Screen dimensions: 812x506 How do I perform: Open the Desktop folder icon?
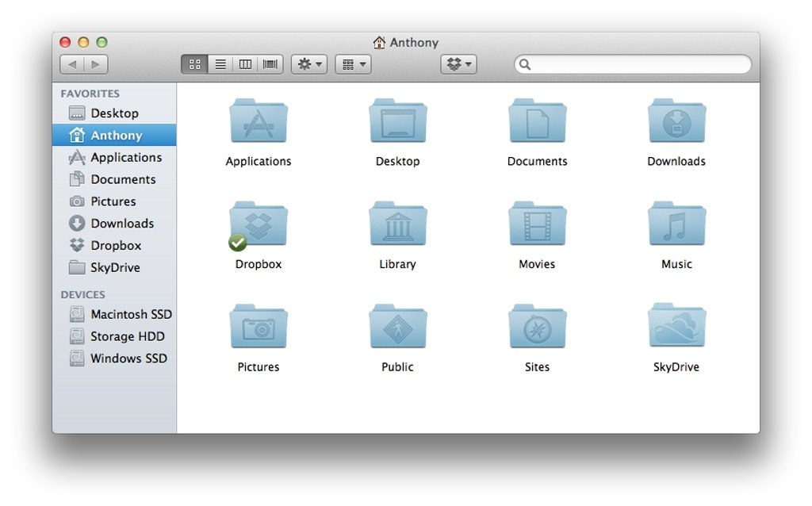[398, 121]
